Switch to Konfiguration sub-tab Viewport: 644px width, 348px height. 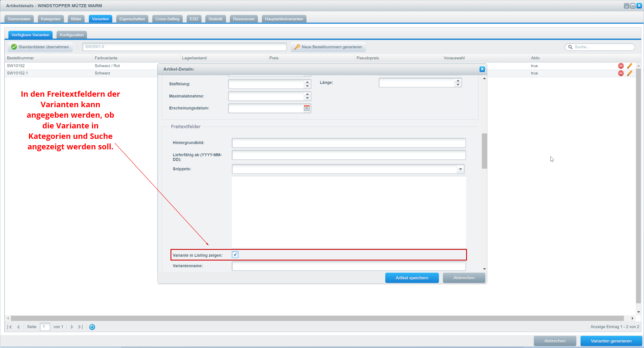[72, 35]
